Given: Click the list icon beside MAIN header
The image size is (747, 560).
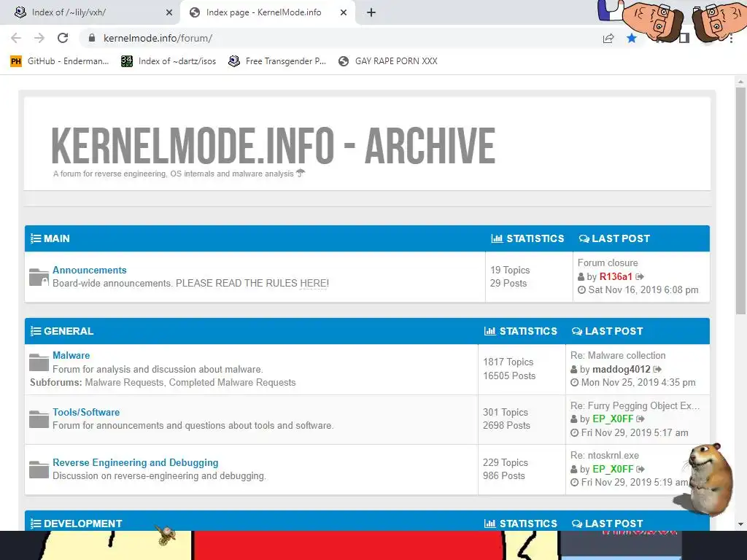Looking at the screenshot, I should [36, 238].
